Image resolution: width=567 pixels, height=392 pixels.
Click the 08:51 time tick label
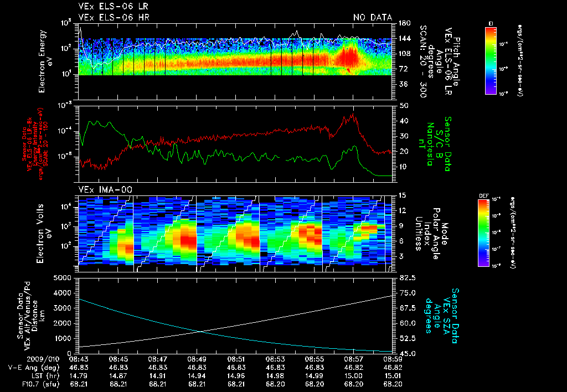[236, 359]
